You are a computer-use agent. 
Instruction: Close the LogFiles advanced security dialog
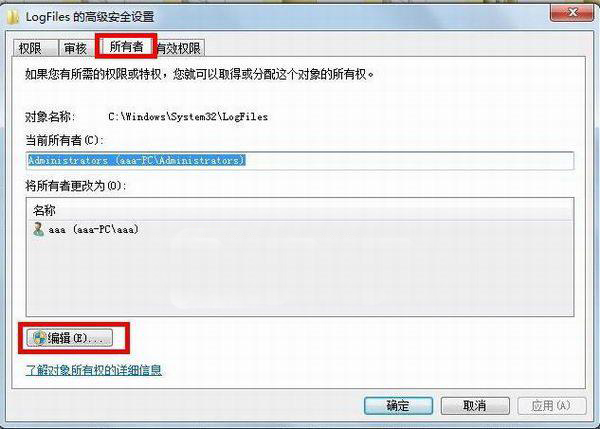pos(571,13)
